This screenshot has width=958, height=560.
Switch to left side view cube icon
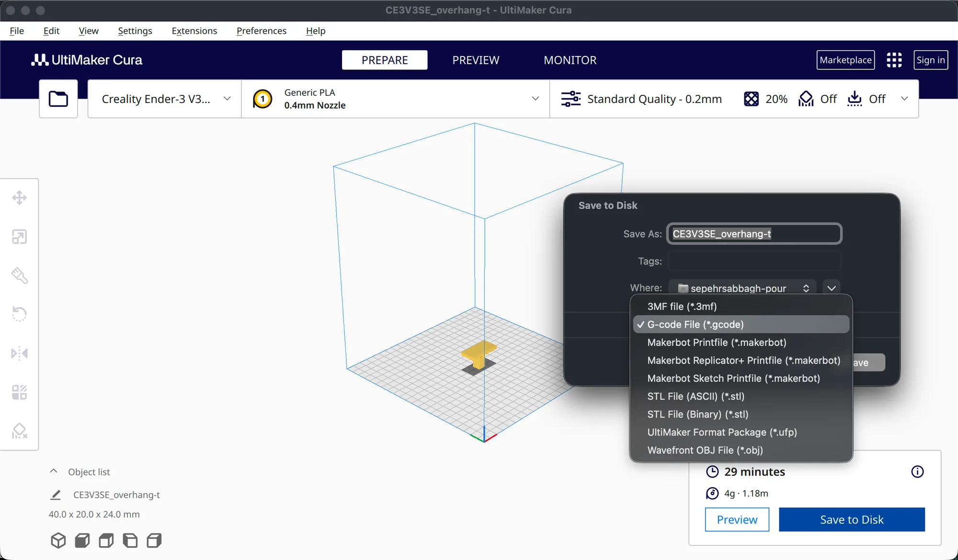[x=130, y=540]
